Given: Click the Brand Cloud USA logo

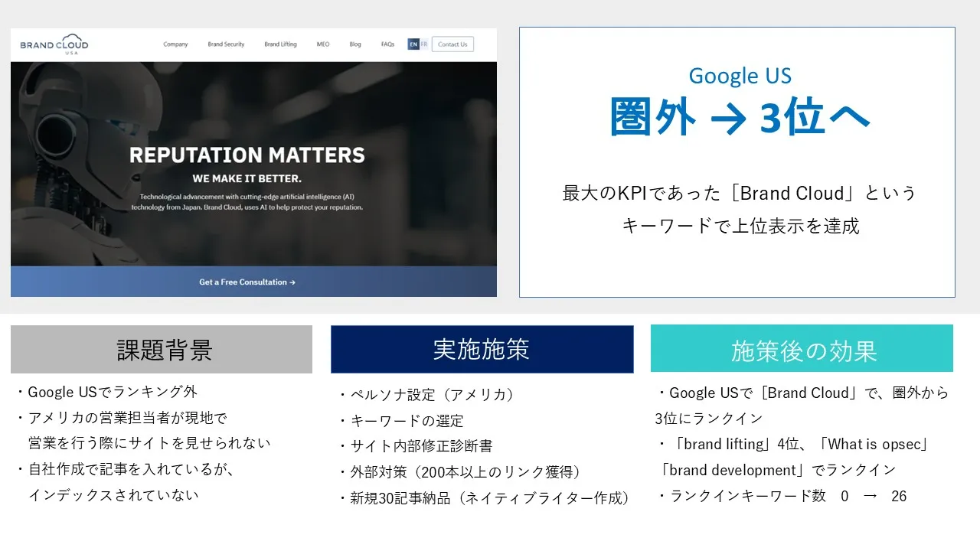Looking at the screenshot, I should point(54,44).
